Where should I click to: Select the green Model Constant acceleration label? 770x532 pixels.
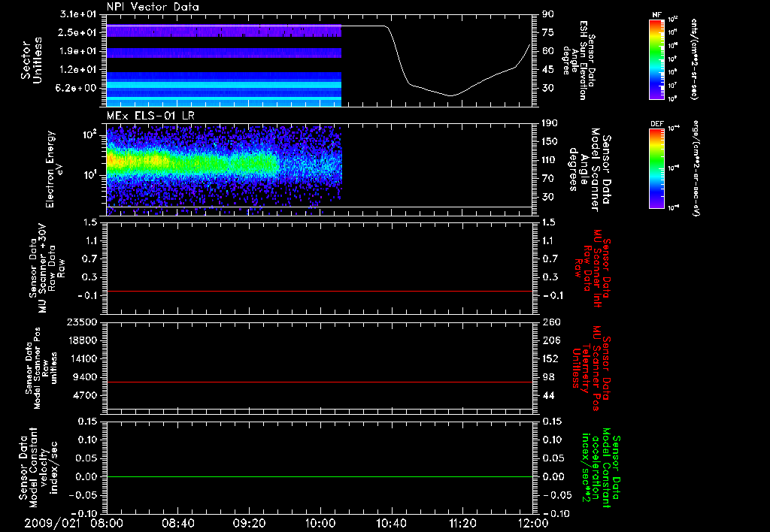[601, 467]
